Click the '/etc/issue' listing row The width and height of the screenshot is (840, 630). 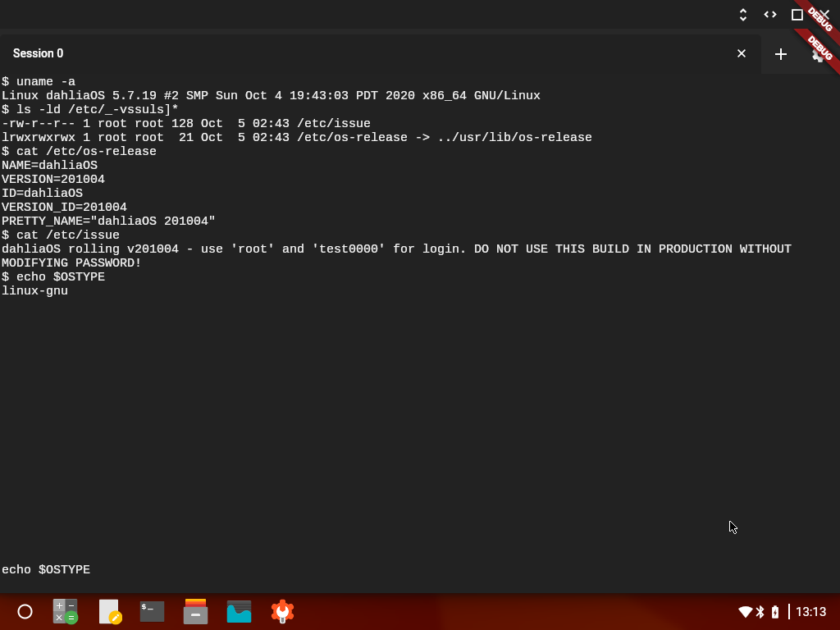click(x=186, y=123)
